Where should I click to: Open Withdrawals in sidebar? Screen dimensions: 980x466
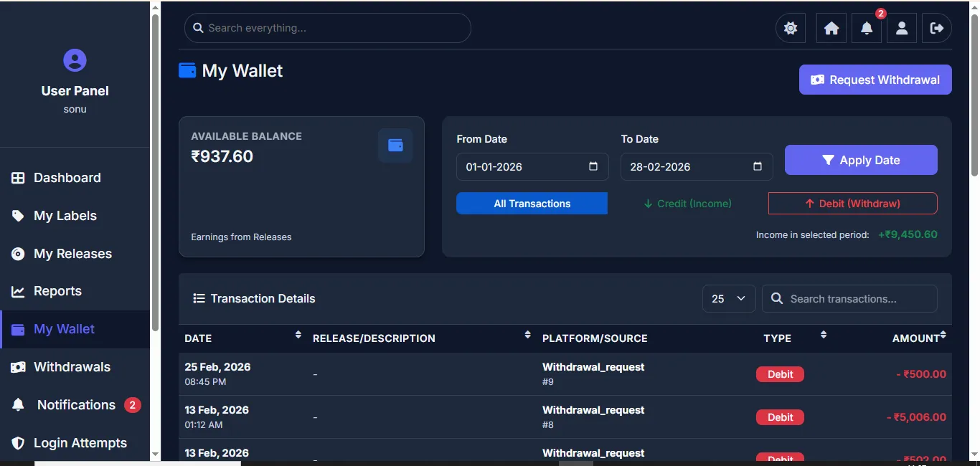(x=75, y=367)
